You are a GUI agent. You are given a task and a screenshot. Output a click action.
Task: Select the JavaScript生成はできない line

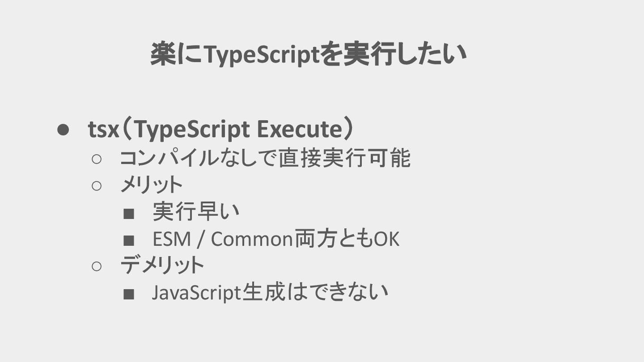pyautogui.click(x=270, y=293)
